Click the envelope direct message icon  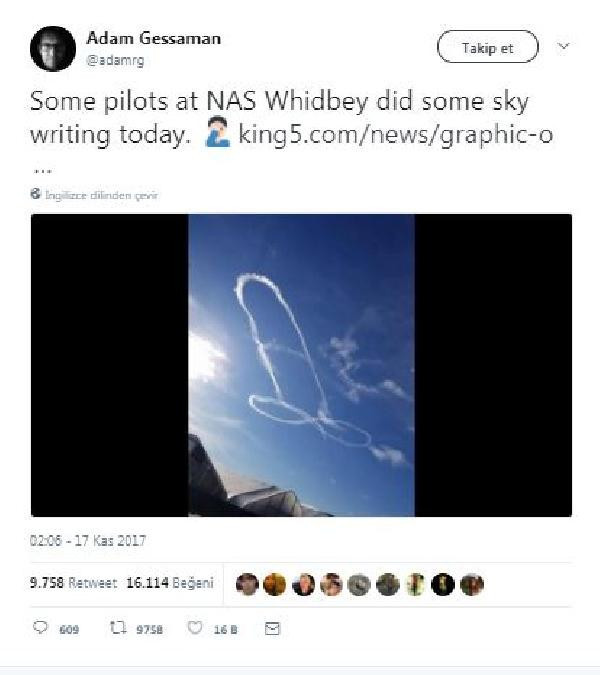click(x=272, y=629)
